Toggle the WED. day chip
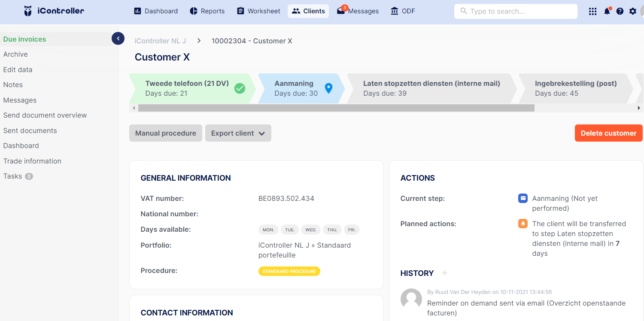 pos(311,230)
